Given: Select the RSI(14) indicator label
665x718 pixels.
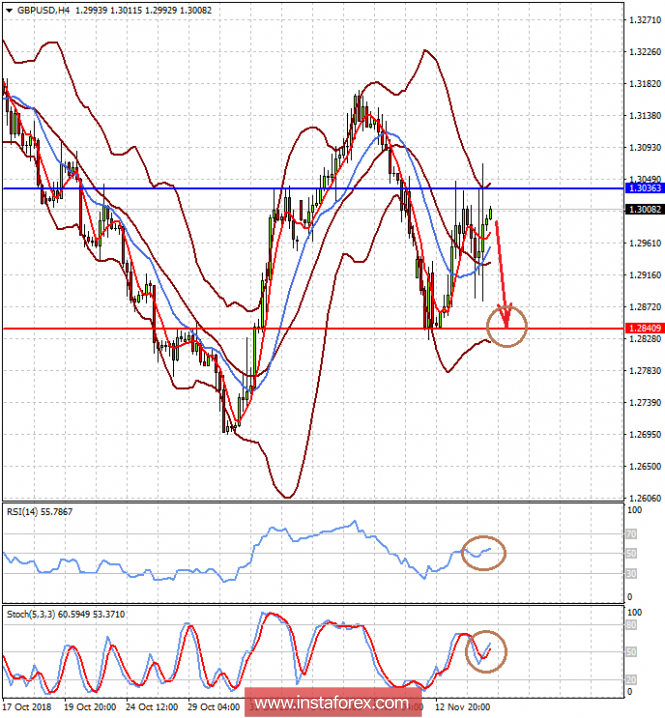Looking at the screenshot, I should 24,511.
